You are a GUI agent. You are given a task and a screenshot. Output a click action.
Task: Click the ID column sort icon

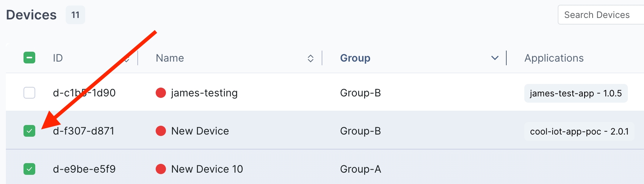click(x=127, y=59)
